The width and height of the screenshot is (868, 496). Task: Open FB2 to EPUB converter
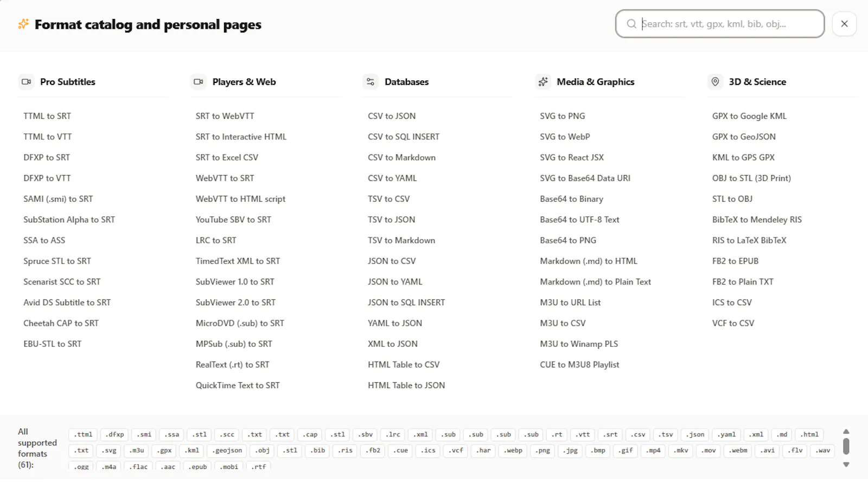pyautogui.click(x=735, y=261)
